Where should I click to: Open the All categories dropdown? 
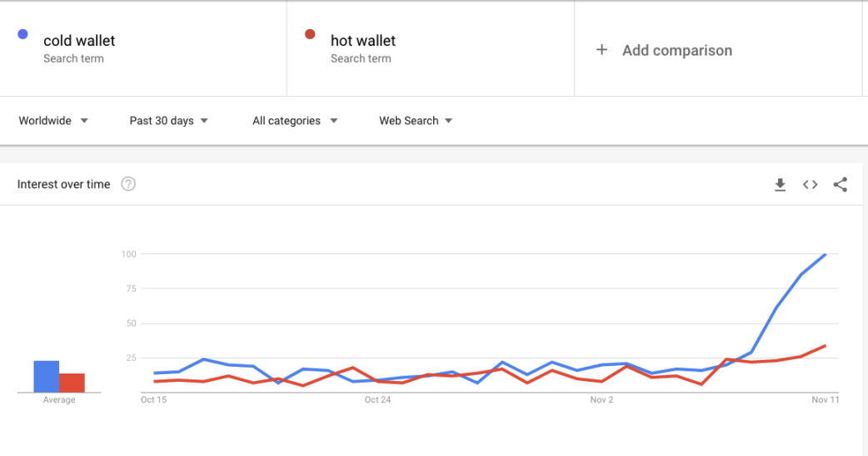295,121
